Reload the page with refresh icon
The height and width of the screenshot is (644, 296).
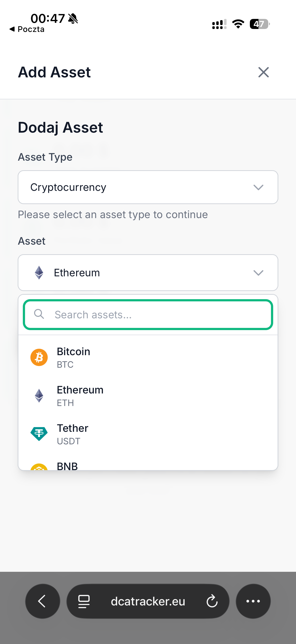(x=212, y=601)
